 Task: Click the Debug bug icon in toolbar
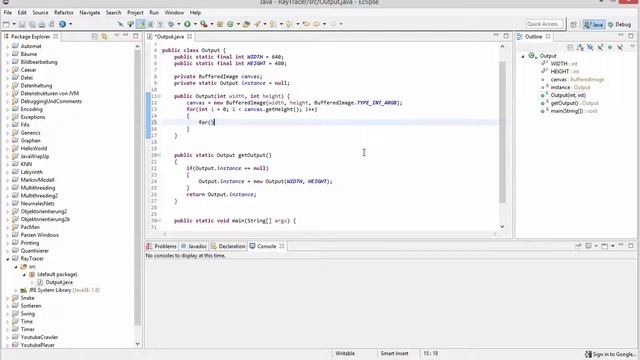tap(171, 24)
